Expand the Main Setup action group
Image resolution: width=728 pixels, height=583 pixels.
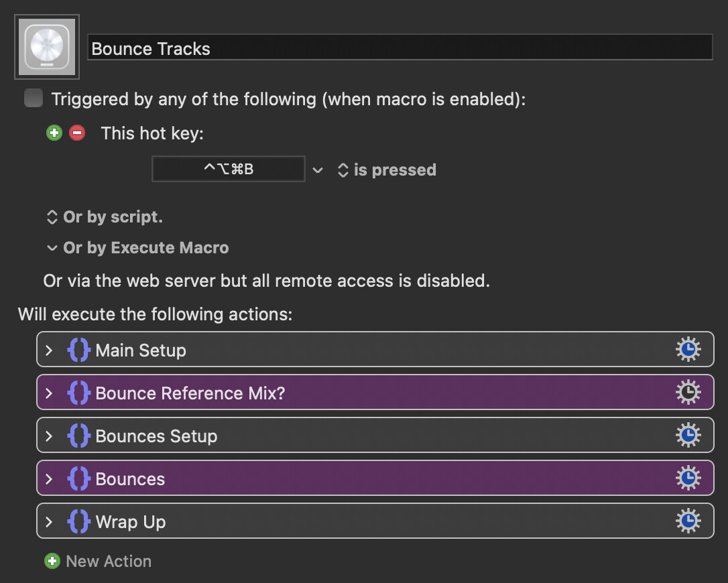coord(49,350)
